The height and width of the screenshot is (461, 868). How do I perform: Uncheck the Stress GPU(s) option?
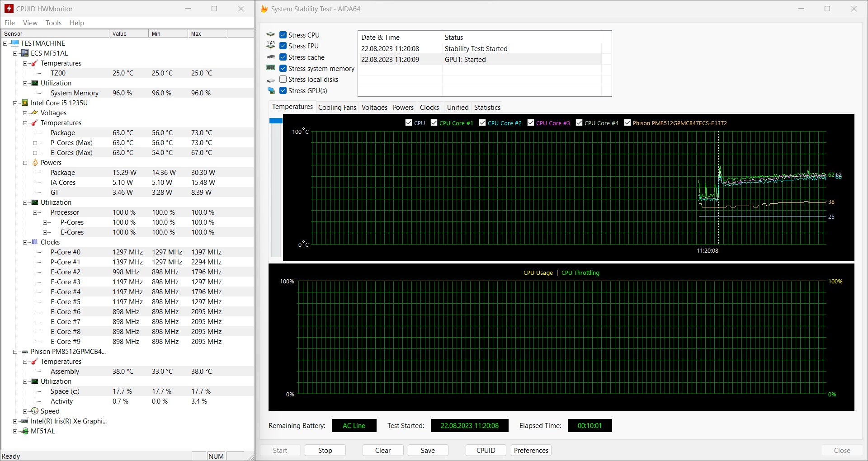(x=283, y=91)
